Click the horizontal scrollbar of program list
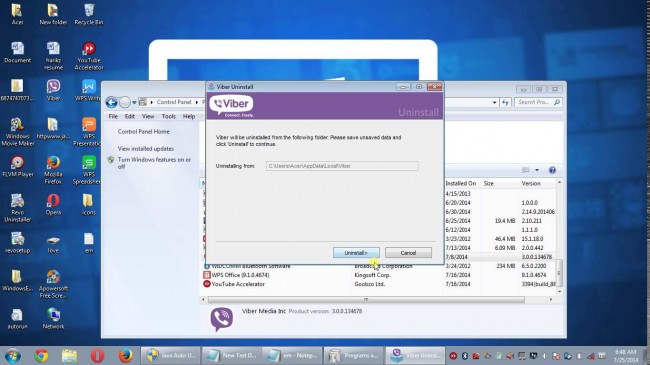This screenshot has width=650, height=365. [x=366, y=299]
